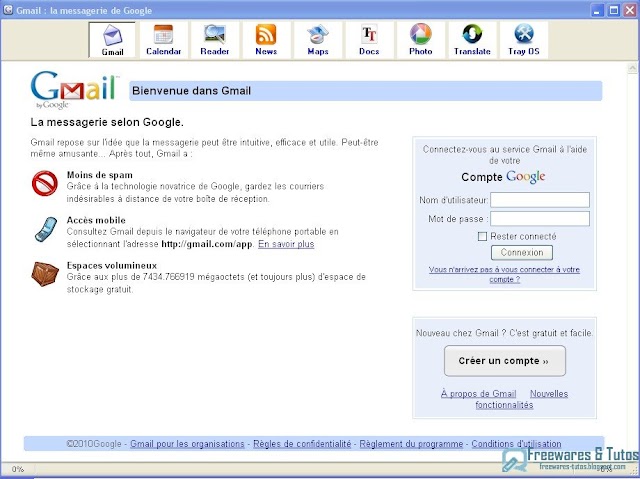Click the brown storage box icon
The width and height of the screenshot is (640, 479).
(x=45, y=274)
